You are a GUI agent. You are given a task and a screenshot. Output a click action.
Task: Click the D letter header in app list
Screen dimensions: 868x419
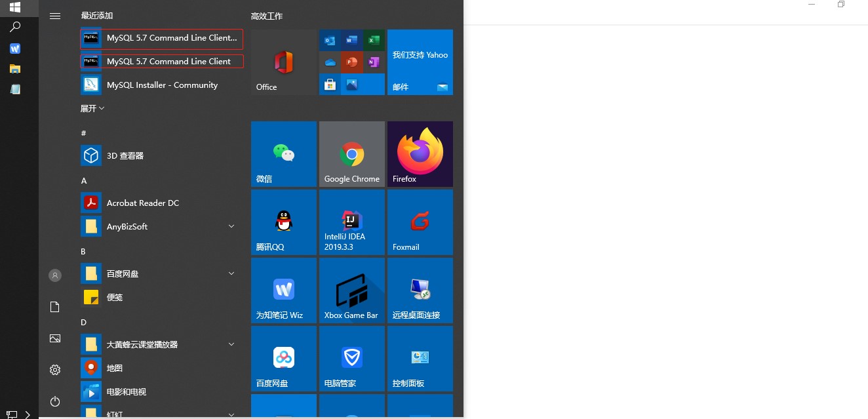click(x=83, y=322)
